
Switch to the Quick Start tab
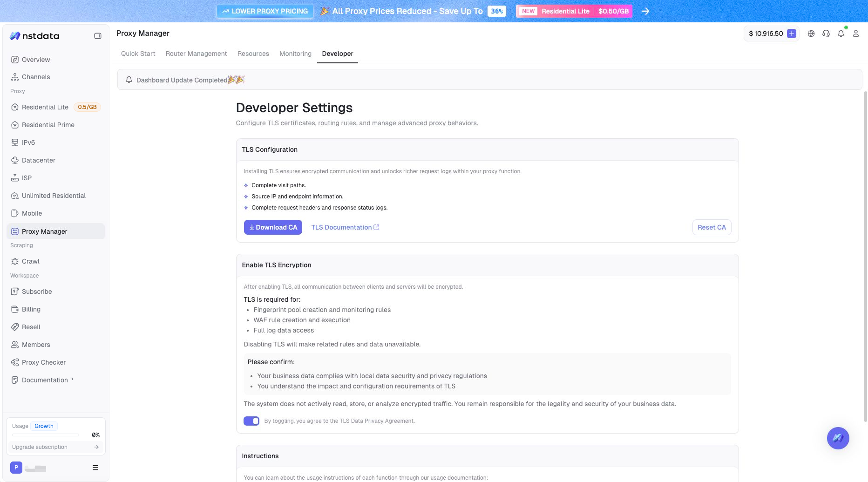(138, 54)
